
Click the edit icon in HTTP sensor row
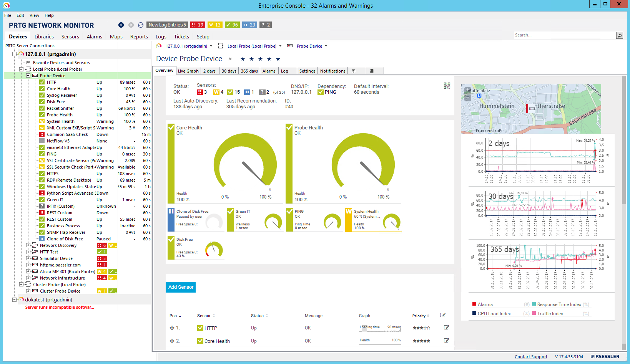click(446, 328)
